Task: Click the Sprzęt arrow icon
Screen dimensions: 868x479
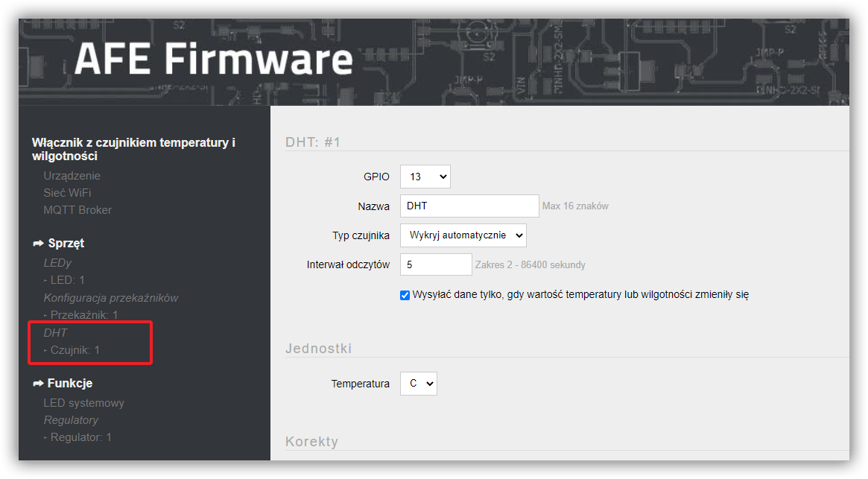Action: pyautogui.click(x=38, y=243)
